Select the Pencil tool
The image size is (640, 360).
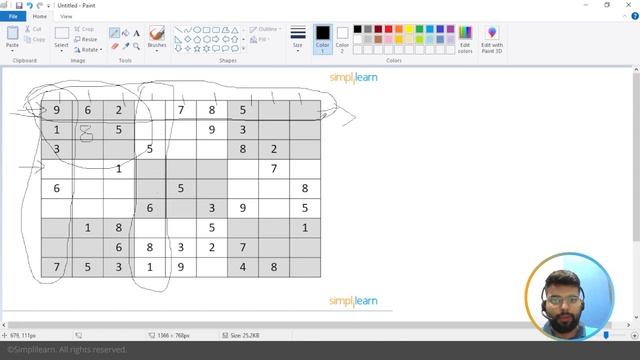[x=114, y=33]
